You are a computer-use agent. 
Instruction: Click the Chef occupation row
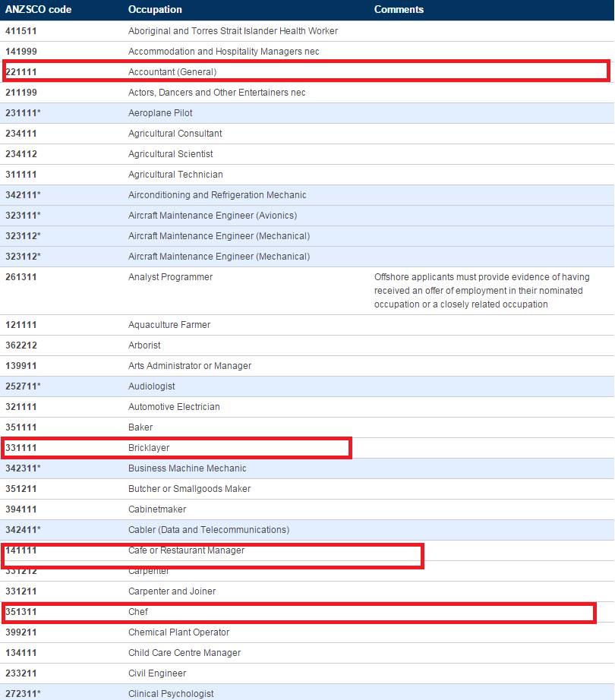click(138, 612)
